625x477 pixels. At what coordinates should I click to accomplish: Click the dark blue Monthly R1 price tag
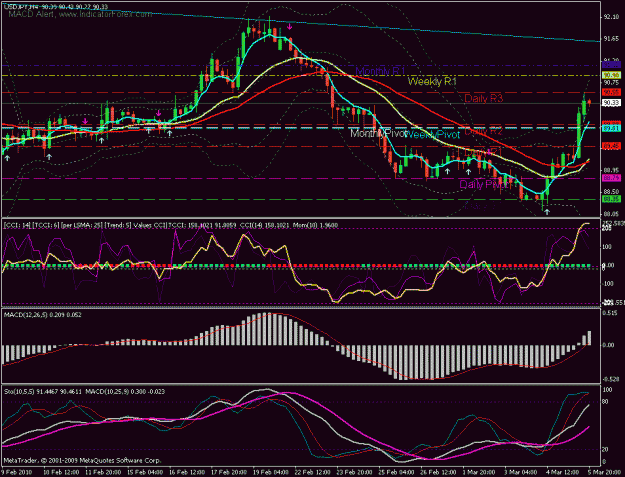coord(611,65)
